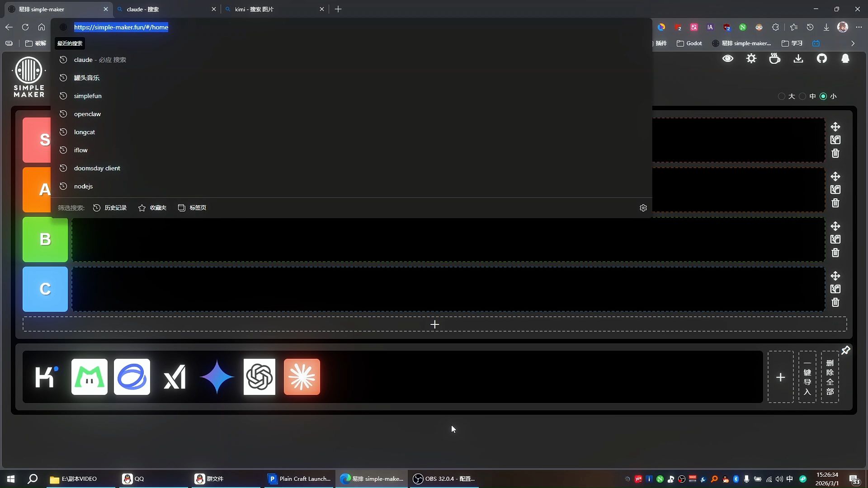Click the ChatGPT logo thumbnail
This screenshot has width=868, height=488.
(259, 377)
